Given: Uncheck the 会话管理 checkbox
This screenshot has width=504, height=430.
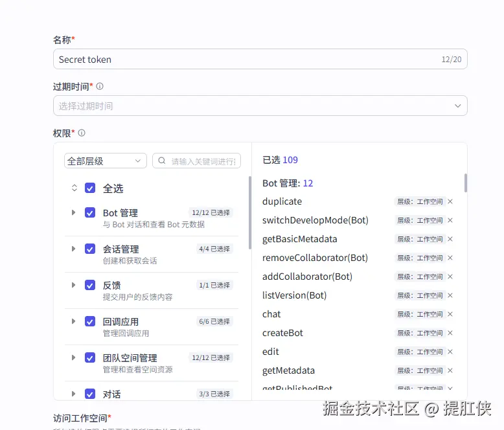Looking at the screenshot, I should tap(90, 249).
